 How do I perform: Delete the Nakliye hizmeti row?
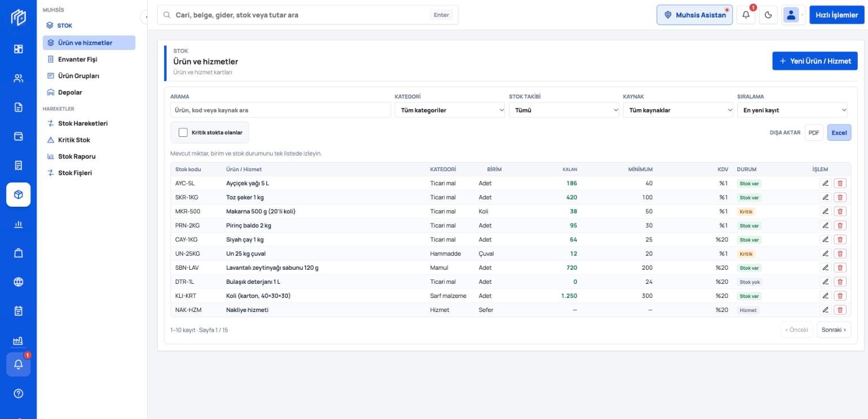840,310
